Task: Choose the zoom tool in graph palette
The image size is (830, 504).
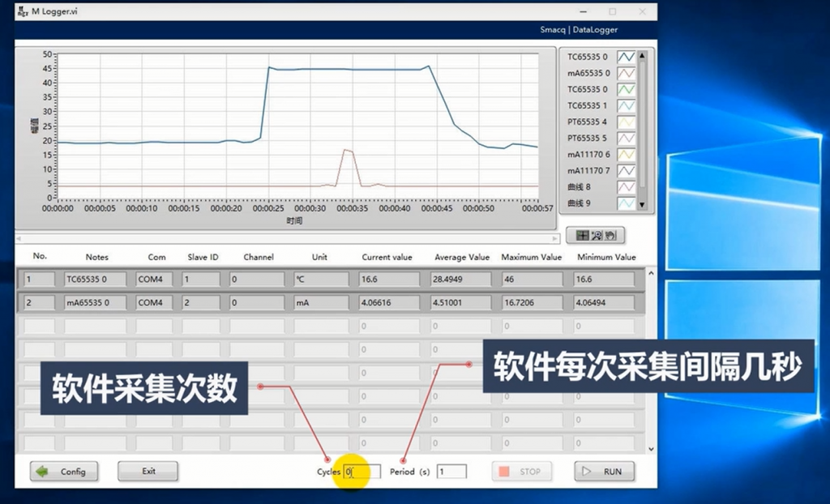Action: (597, 236)
